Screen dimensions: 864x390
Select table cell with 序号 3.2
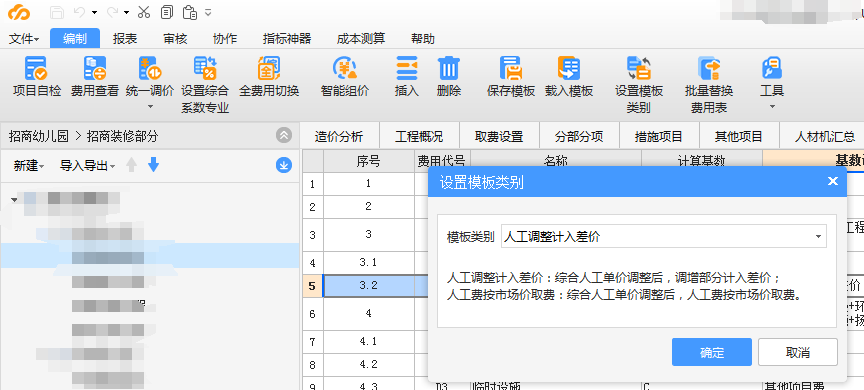coord(369,286)
